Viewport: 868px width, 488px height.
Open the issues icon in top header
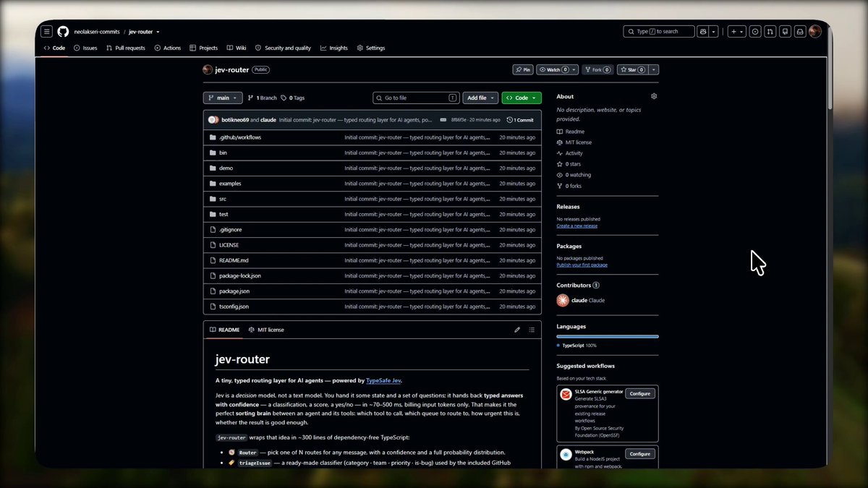coord(755,32)
